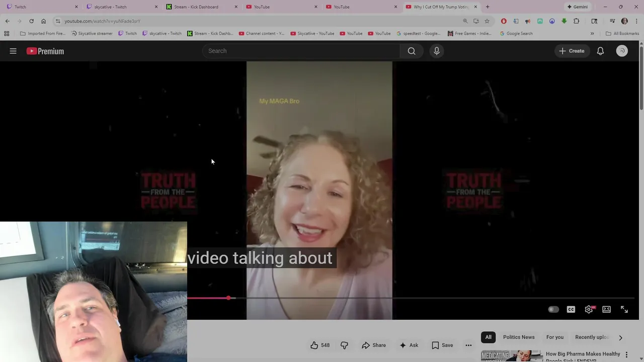Open more actions ellipsis below video
Viewport: 644px width, 362px height.
tap(468, 345)
